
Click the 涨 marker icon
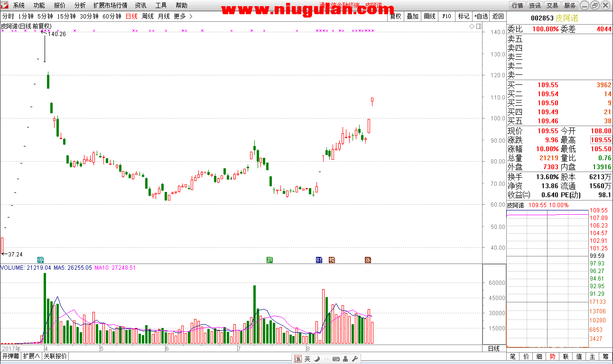point(368,260)
